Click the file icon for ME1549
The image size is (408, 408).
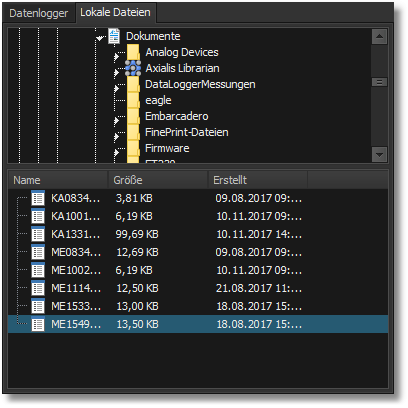click(x=38, y=324)
